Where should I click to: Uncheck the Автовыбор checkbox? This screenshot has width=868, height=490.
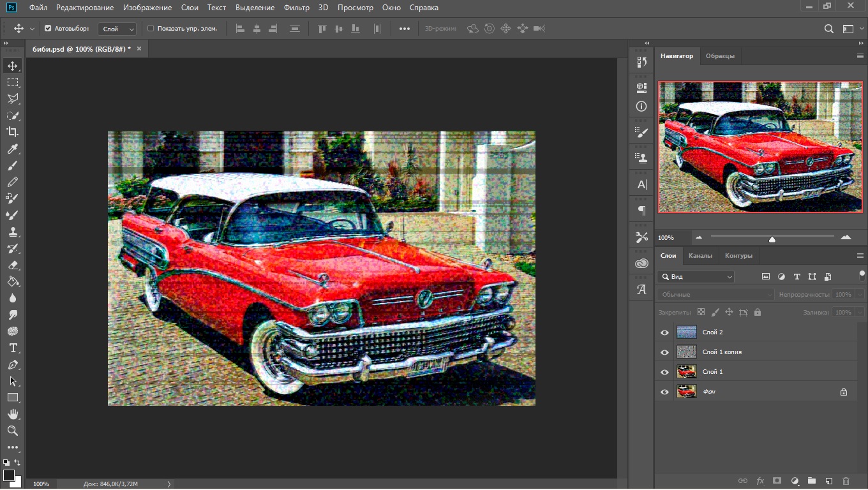[48, 29]
